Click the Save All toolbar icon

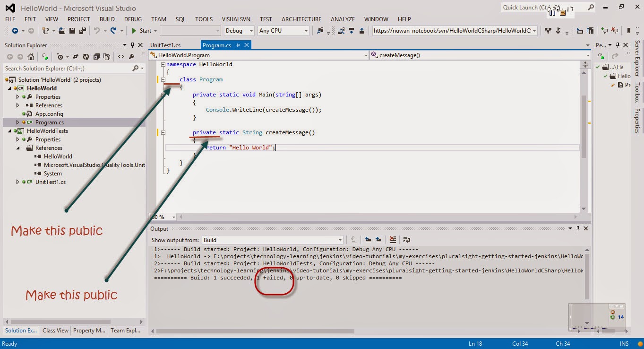point(83,31)
